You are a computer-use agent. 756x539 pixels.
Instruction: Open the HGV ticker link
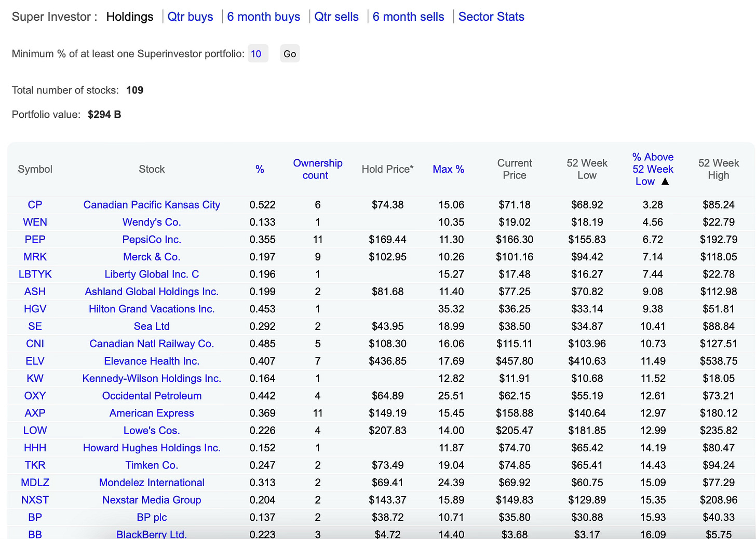point(35,309)
